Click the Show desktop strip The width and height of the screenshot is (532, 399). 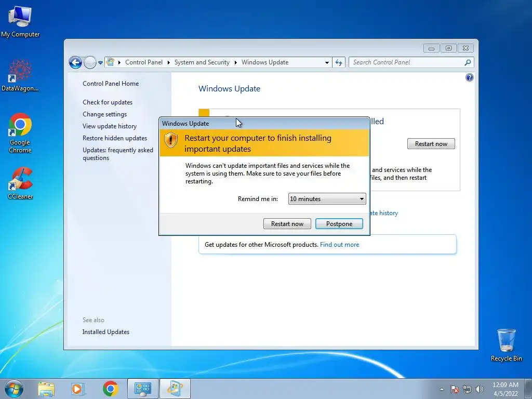[x=528, y=389]
